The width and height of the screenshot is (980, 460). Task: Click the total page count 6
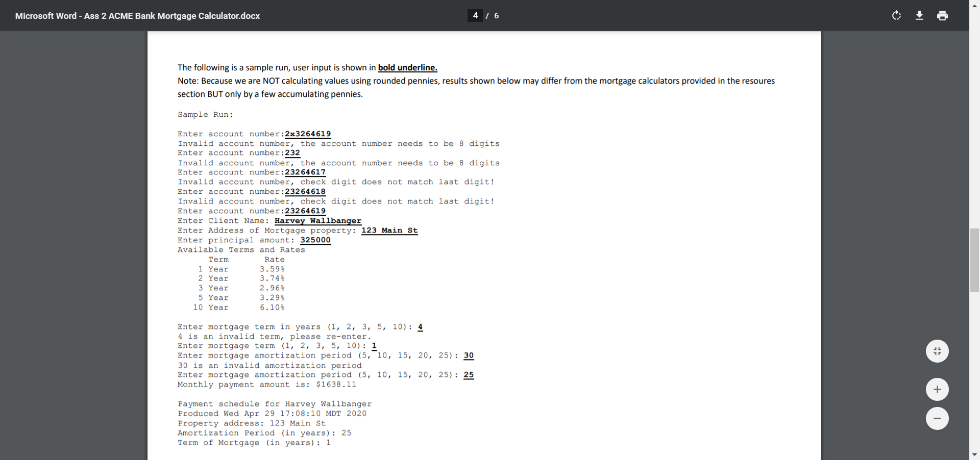click(497, 16)
